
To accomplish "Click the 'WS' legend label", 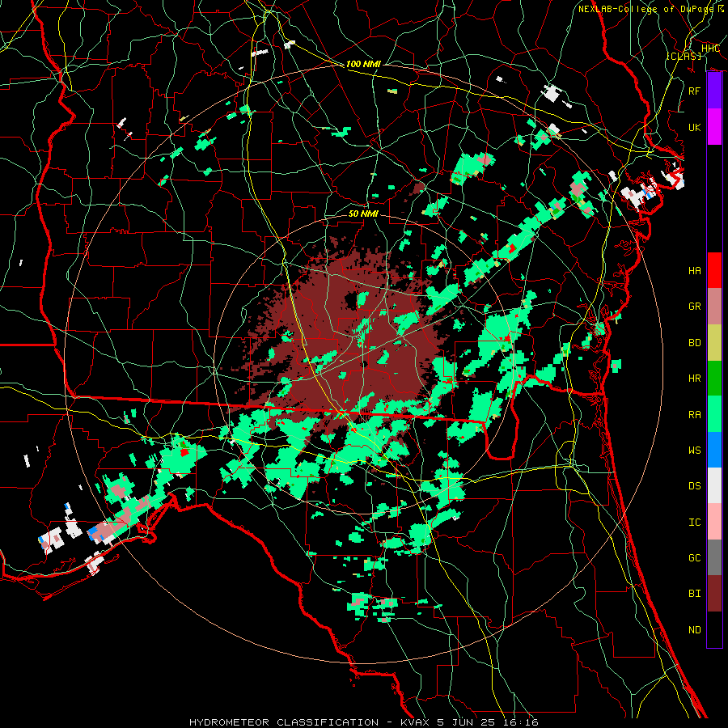I will tap(695, 450).
